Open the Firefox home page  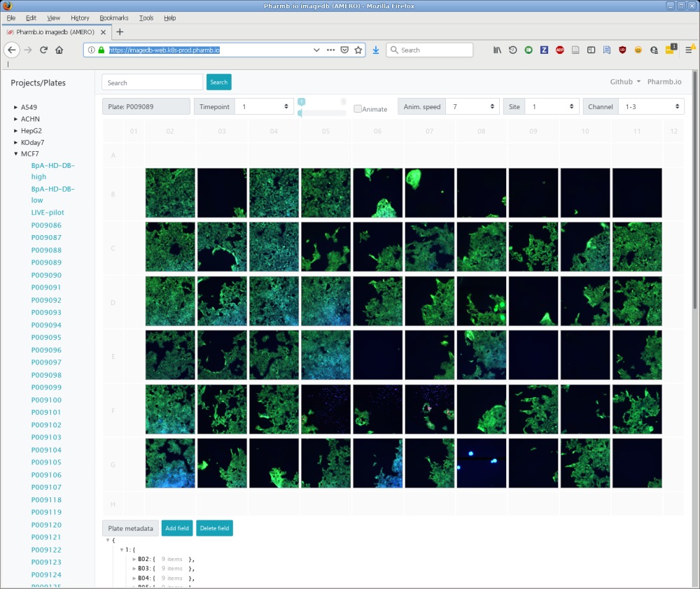pos(59,50)
